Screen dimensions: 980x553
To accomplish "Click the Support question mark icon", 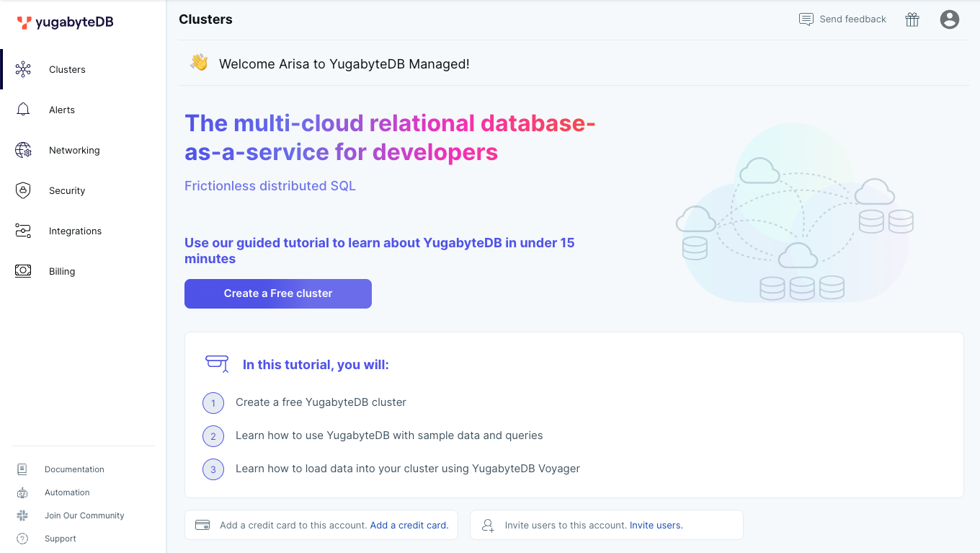I will [x=22, y=539].
